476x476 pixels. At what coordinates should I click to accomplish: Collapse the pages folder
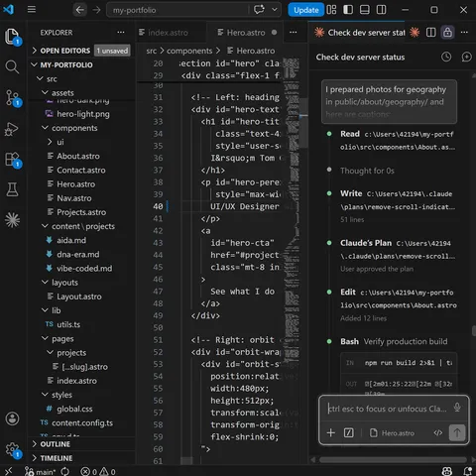pos(82,338)
